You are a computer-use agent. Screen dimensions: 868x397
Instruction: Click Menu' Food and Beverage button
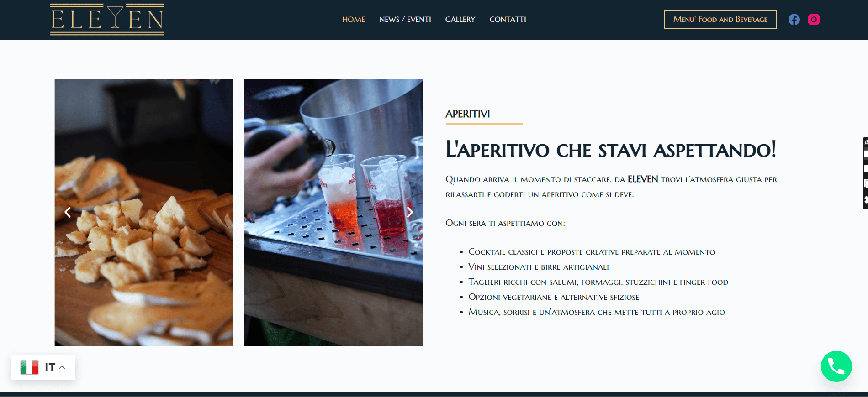(x=720, y=20)
